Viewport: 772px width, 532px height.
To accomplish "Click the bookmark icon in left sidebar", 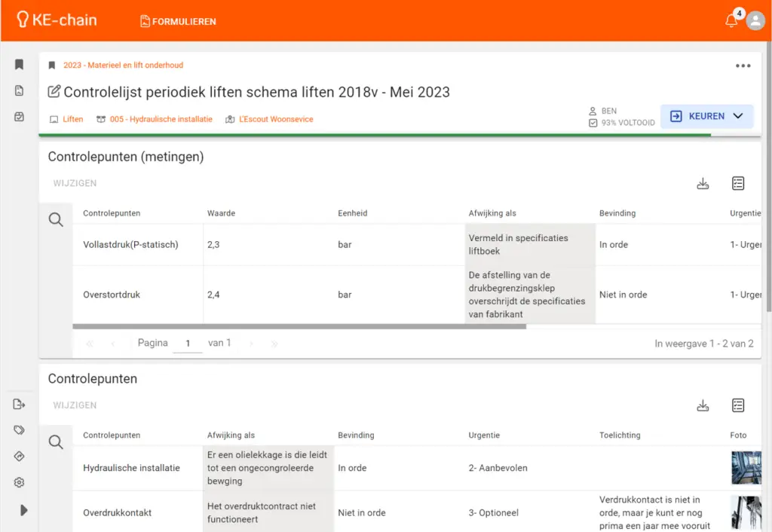I will [x=20, y=65].
